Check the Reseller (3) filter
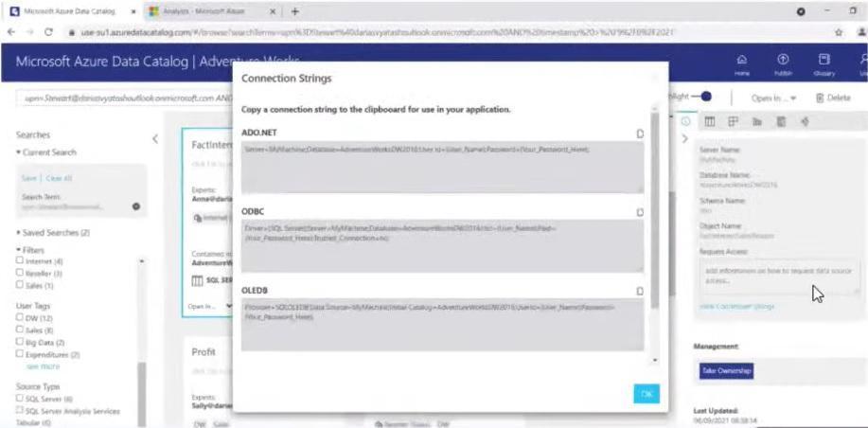Image resolution: width=868 pixels, height=428 pixels. [20, 273]
